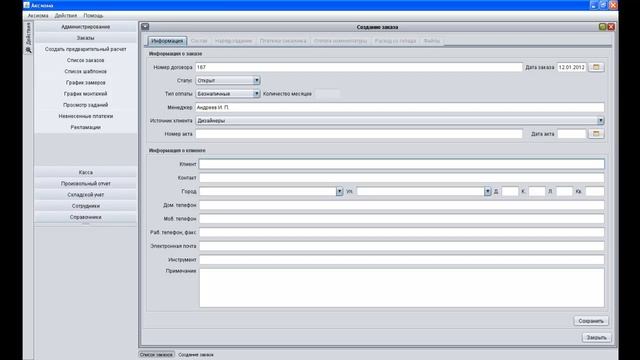Image resolution: width=640 pixels, height=360 pixels.
Task: Open the Создание заказа window menu icon
Action: point(145,27)
